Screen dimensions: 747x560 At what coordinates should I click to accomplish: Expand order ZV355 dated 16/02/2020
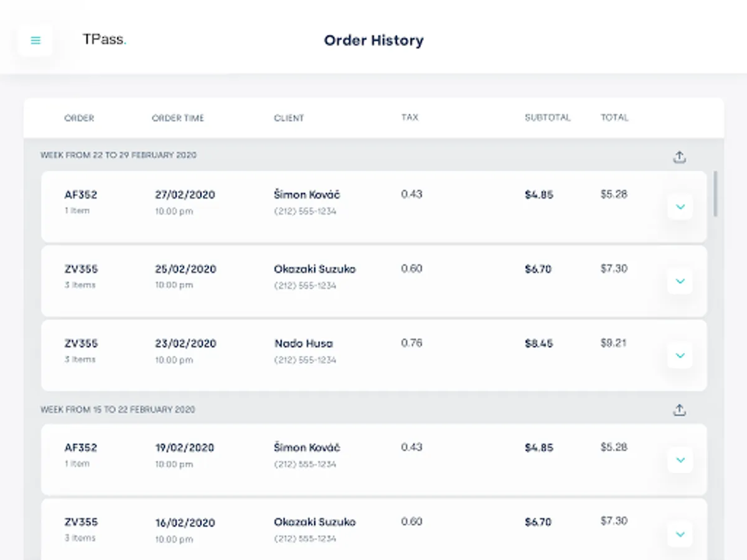click(x=680, y=534)
